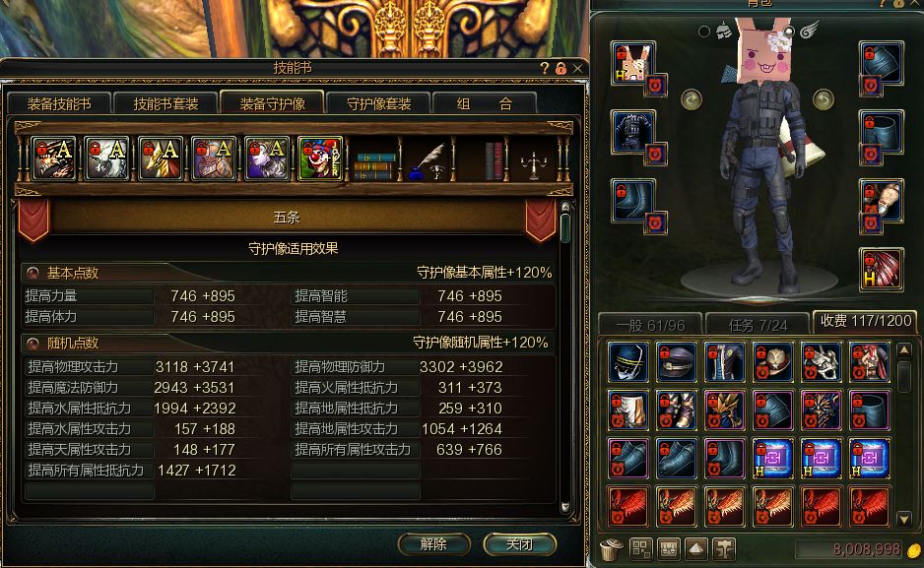Viewport: 924px width, 568px height.
Task: Open the 守护像套装 tab
Action: click(x=379, y=103)
